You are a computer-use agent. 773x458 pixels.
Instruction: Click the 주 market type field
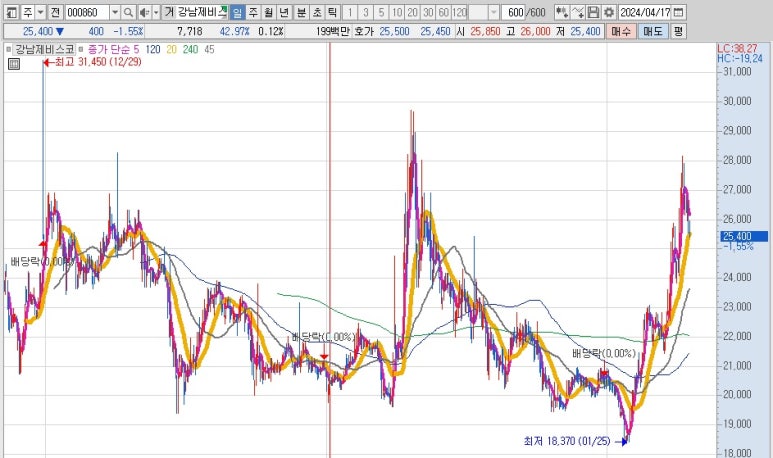pos(28,12)
